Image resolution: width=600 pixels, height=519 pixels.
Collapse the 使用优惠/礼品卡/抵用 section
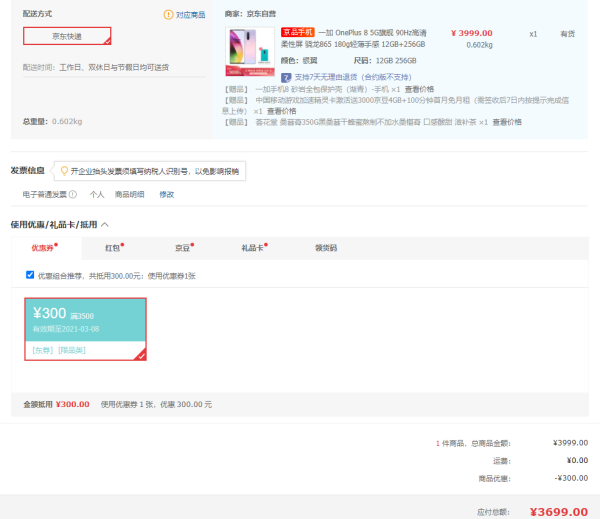click(105, 225)
